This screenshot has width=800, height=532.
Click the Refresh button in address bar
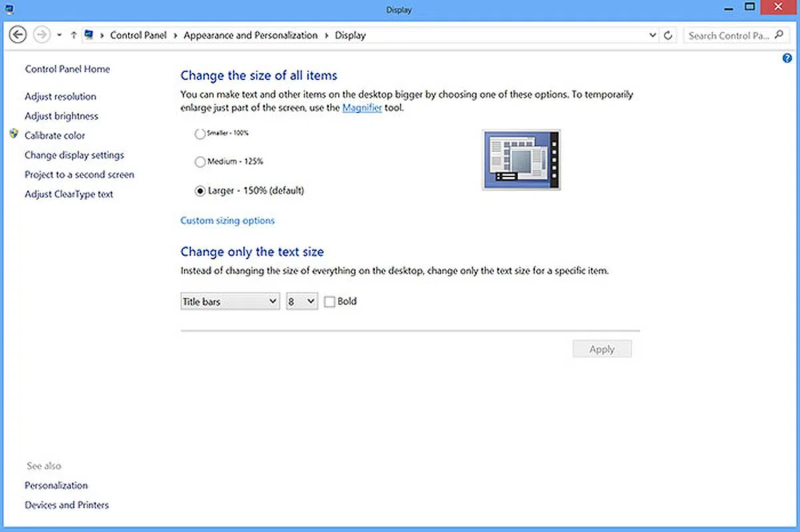pyautogui.click(x=669, y=35)
